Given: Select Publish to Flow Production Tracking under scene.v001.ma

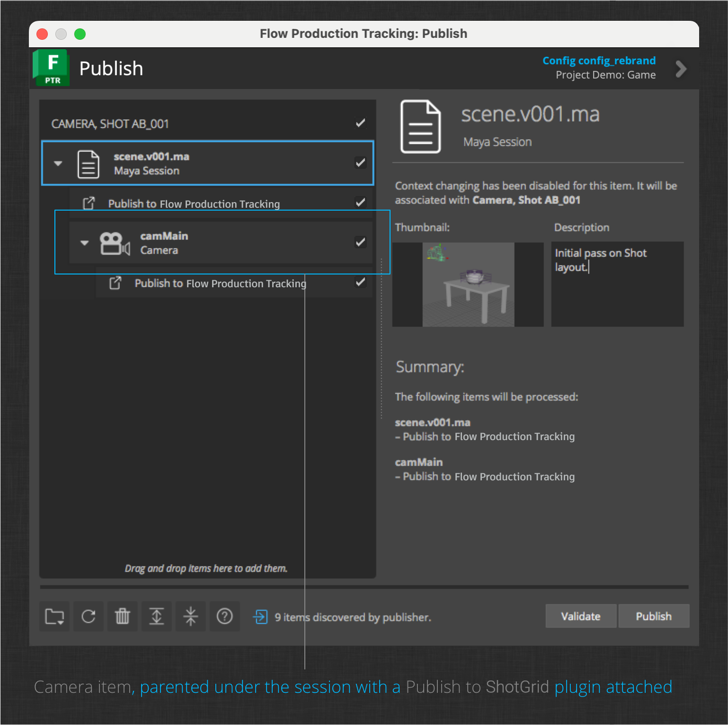Looking at the screenshot, I should pyautogui.click(x=221, y=203).
